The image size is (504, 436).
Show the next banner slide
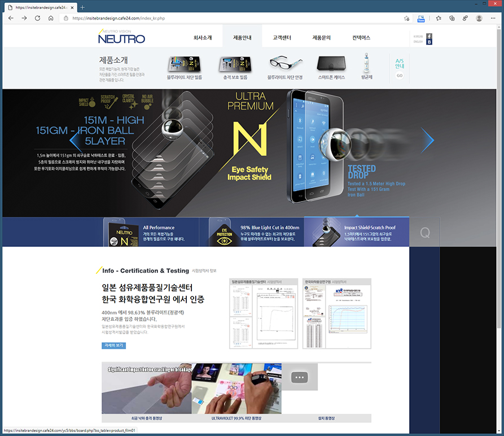(427, 140)
